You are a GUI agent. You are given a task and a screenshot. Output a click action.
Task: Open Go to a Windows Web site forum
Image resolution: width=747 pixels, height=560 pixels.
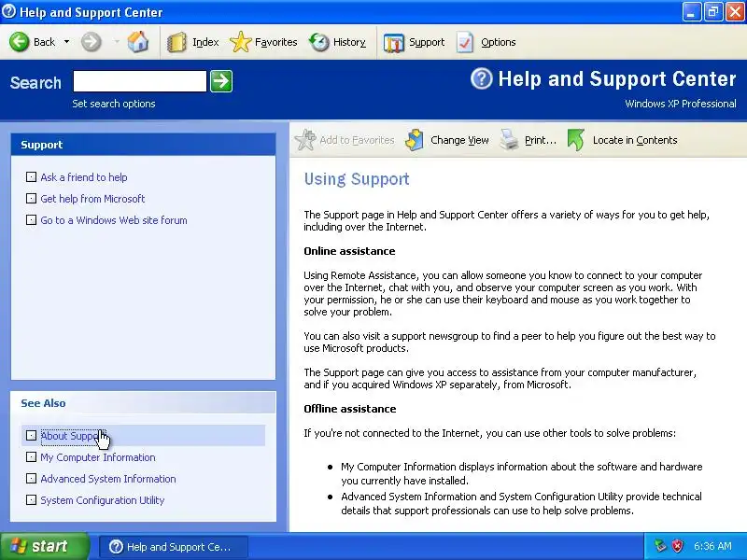pyautogui.click(x=114, y=220)
